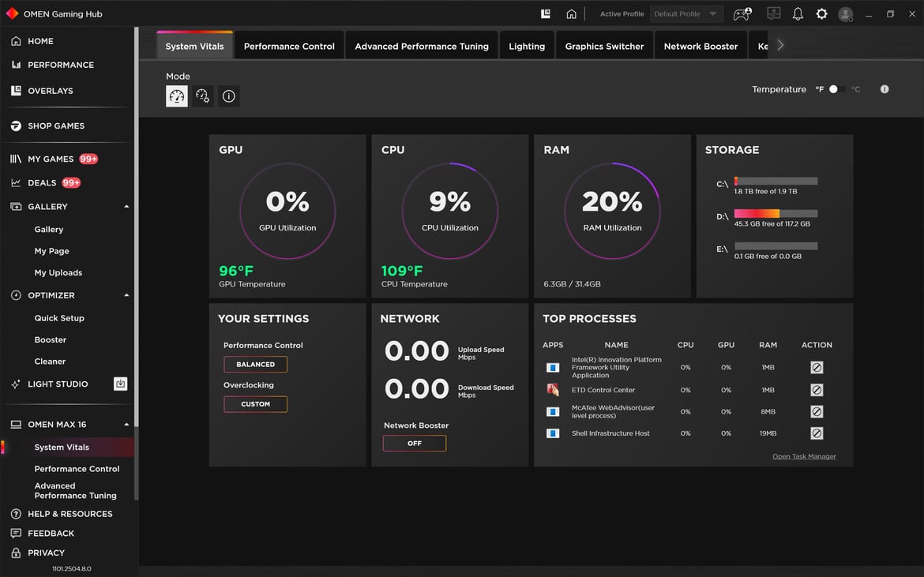The height and width of the screenshot is (577, 924).
Task: Click the E:\ storage usage bar
Action: tap(776, 246)
